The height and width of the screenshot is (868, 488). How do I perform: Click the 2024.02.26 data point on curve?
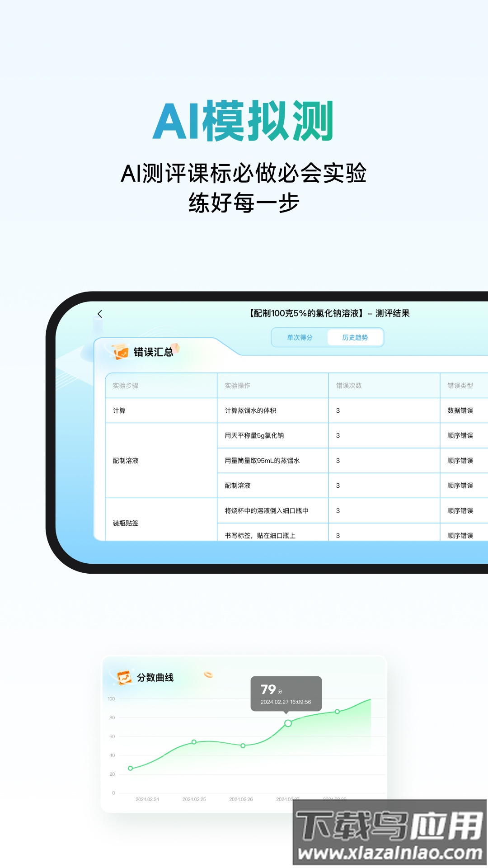point(243,745)
